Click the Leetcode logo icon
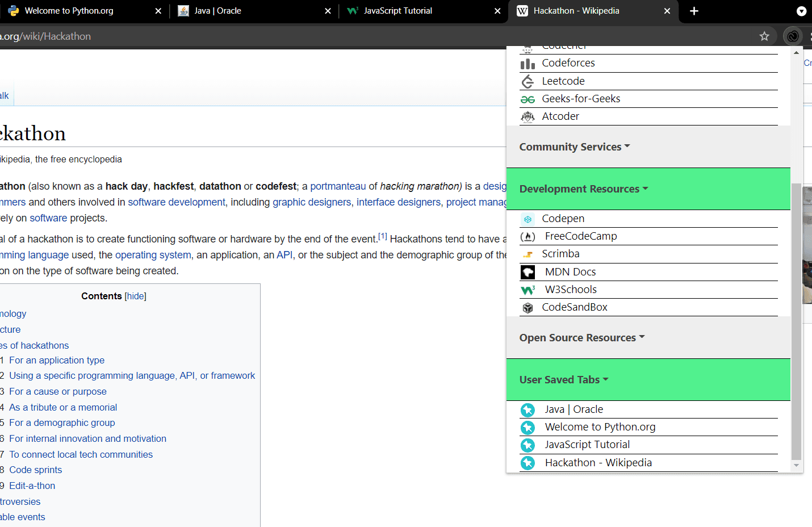The image size is (812, 527). click(528, 82)
